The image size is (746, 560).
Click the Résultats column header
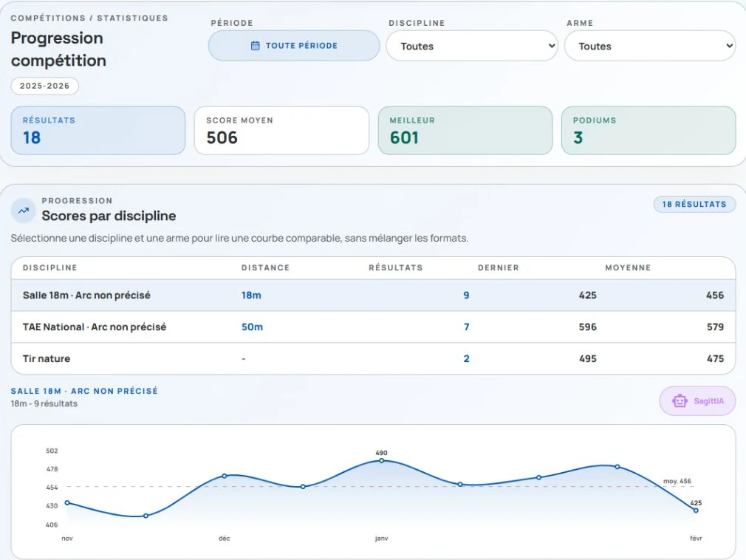point(396,268)
